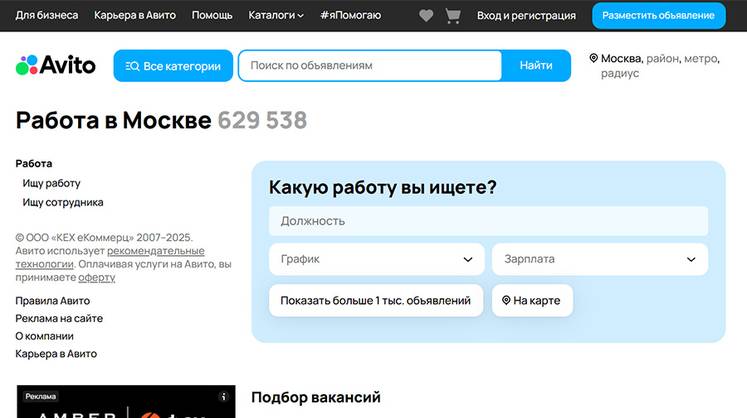
Task: Click the location pin icon near Москва
Action: [x=593, y=58]
